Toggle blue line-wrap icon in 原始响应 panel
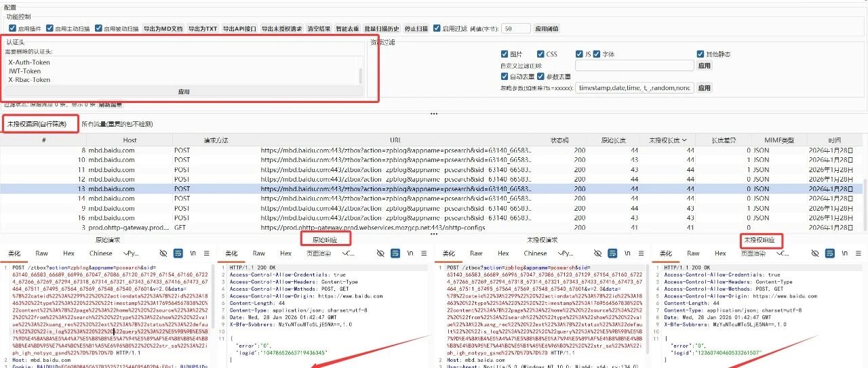This screenshot has width=868, height=368. pyautogui.click(x=395, y=253)
